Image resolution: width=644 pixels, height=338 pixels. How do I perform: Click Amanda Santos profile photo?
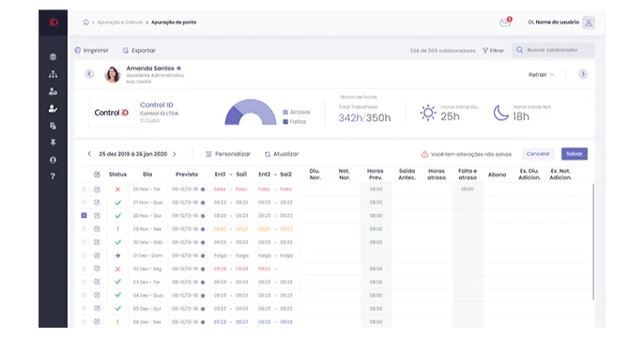(x=113, y=74)
